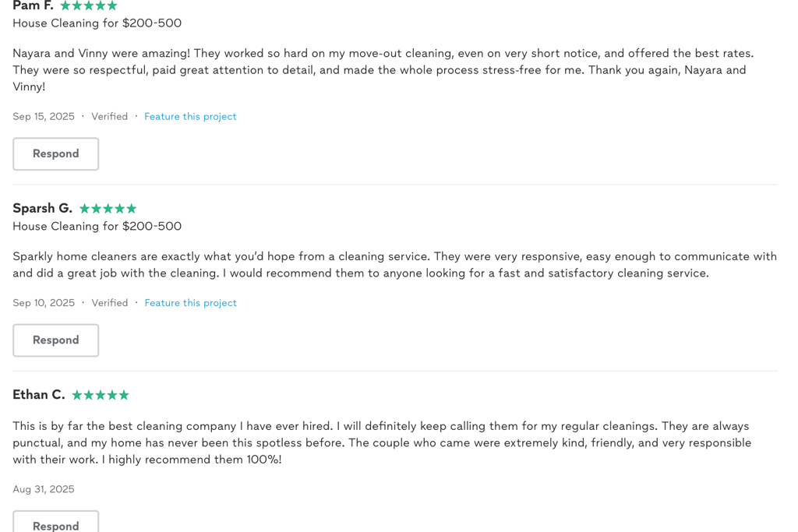Respond to Sparsh G.'s review
The height and width of the screenshot is (532, 798).
pyautogui.click(x=56, y=340)
